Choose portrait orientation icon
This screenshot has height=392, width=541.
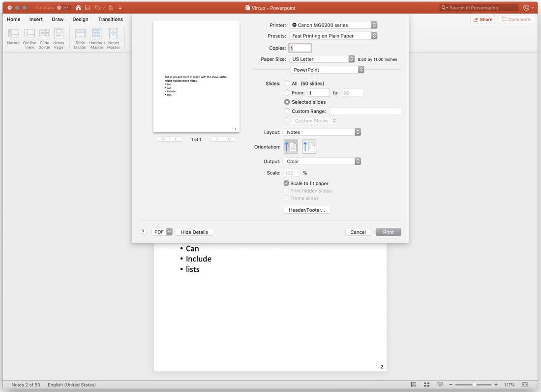(291, 146)
